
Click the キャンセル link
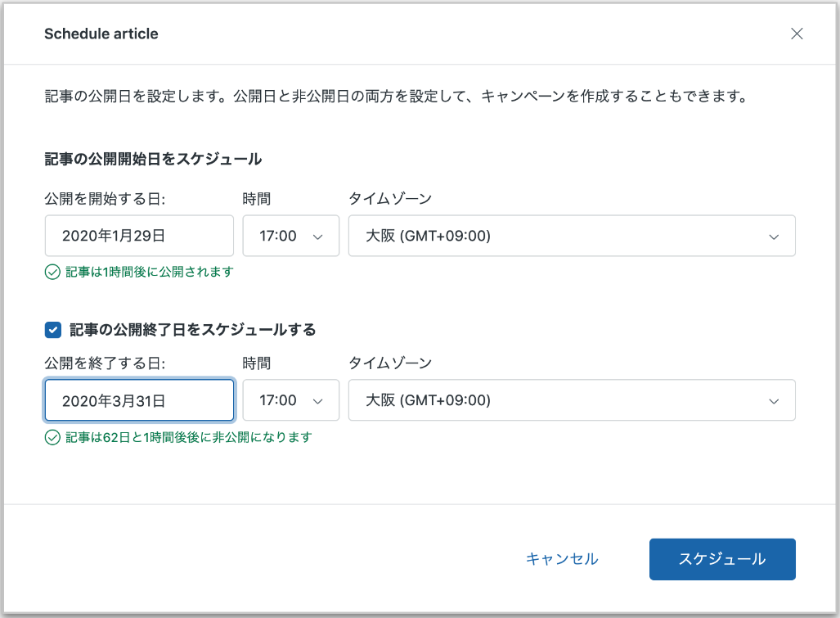tap(562, 559)
